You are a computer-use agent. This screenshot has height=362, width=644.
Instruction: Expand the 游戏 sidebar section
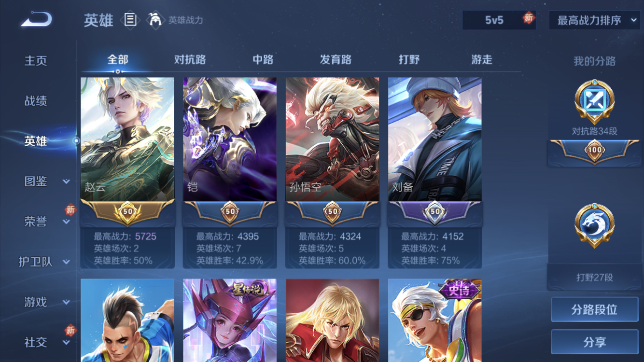[66, 303]
